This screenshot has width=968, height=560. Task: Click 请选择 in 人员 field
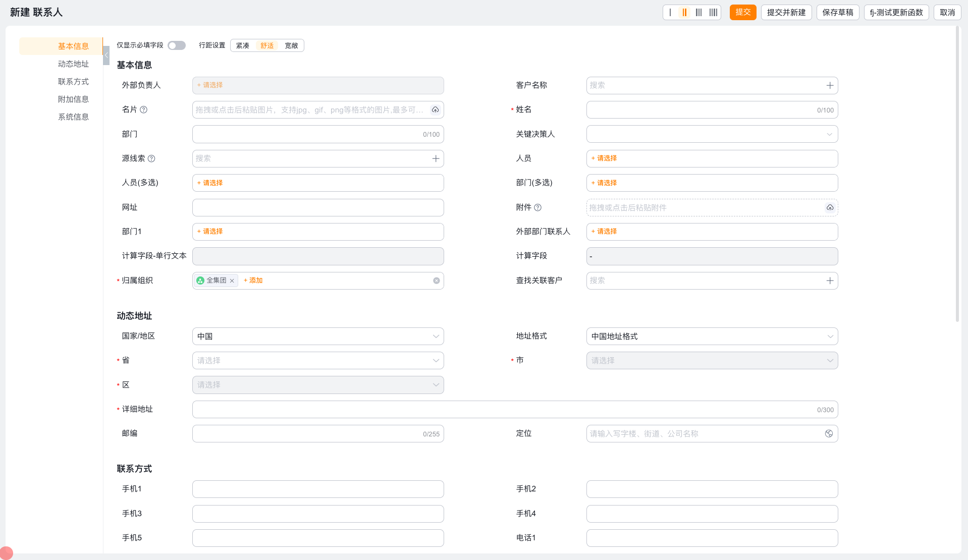point(604,158)
